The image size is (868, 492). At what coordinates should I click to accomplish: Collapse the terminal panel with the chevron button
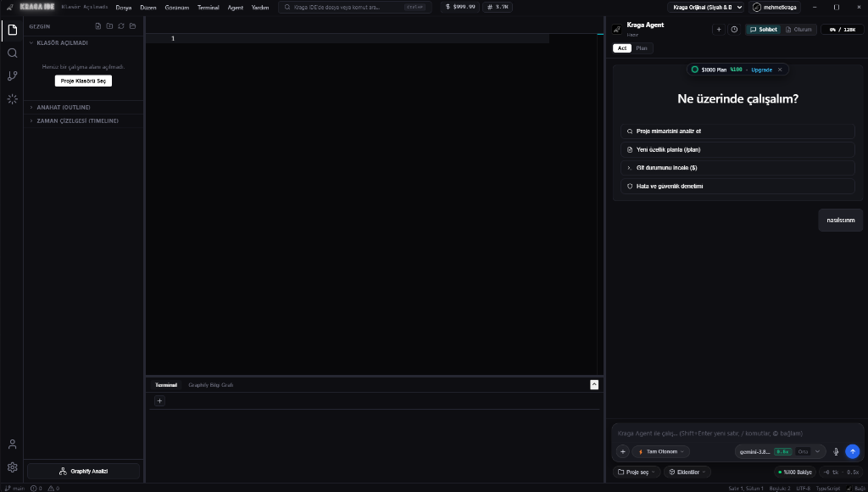click(594, 384)
